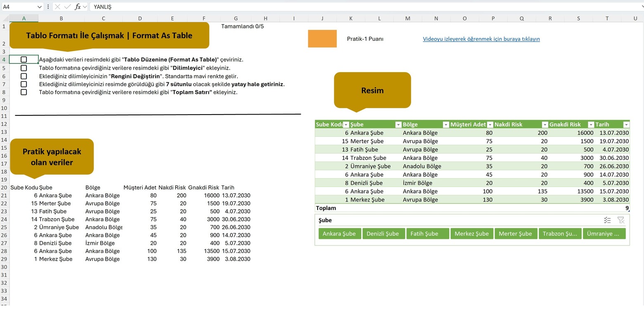Viewport: 644px width, 309px height.
Task: Click the Fatih Şube slicer button
Action: [428, 234]
